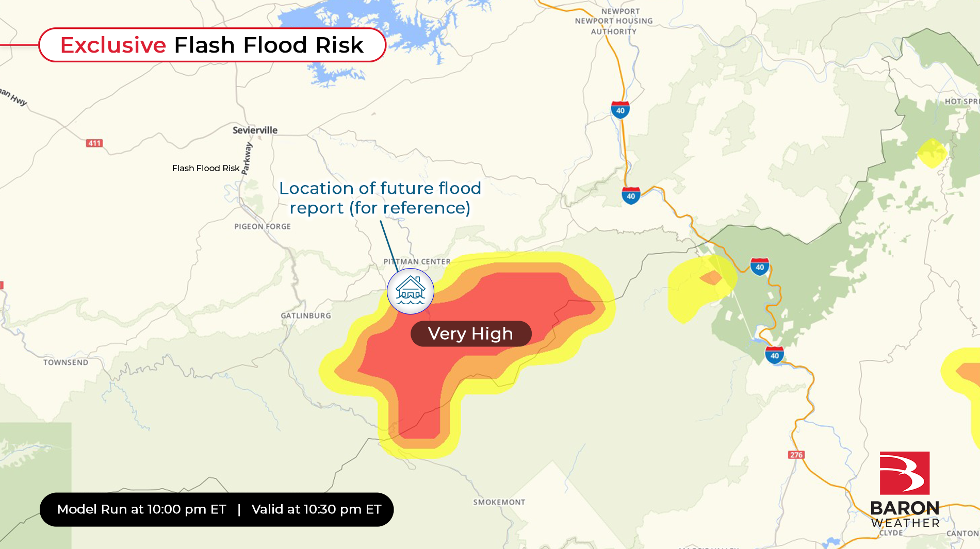Click the small Flash Flood Risk map label
Viewport: 980px width, 549px height.
pos(206,168)
